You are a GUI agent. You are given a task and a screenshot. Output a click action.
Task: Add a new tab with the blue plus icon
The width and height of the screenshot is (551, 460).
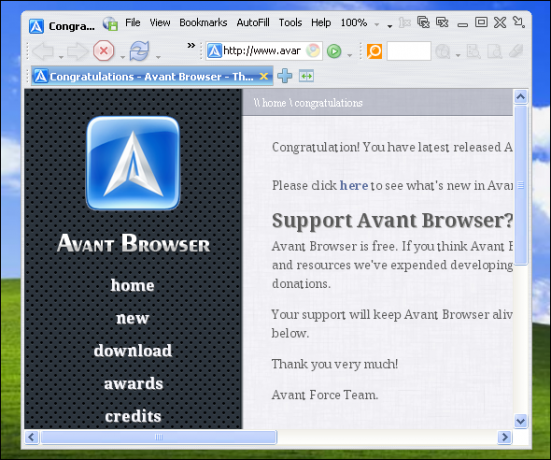[x=285, y=76]
